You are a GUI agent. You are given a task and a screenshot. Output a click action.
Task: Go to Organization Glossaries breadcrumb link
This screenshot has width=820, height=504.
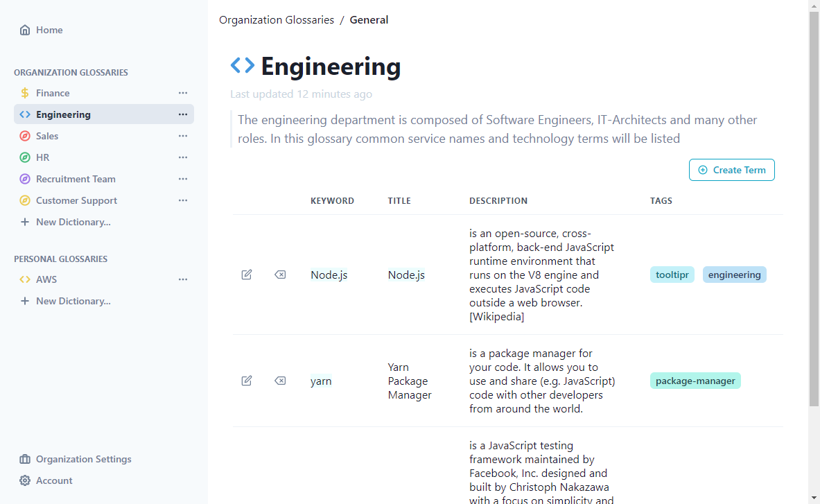coord(277,20)
